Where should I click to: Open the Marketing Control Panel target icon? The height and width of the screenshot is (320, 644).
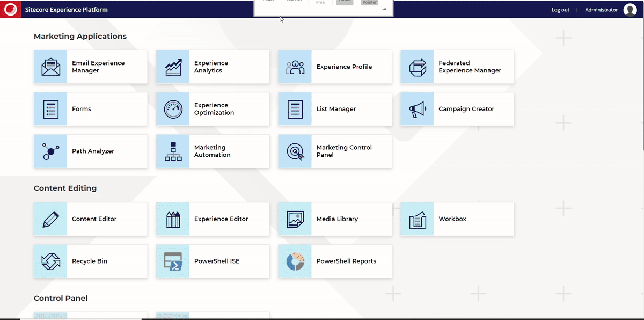tap(295, 151)
